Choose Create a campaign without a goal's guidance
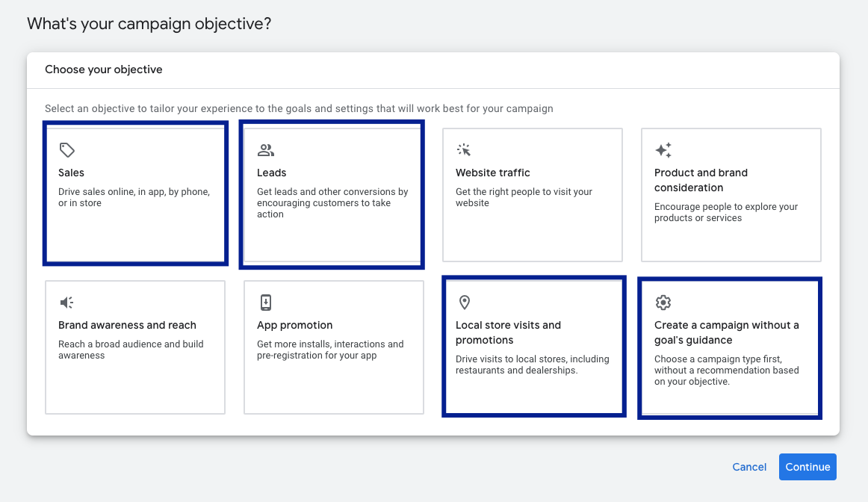Image resolution: width=868 pixels, height=502 pixels. 726,332
